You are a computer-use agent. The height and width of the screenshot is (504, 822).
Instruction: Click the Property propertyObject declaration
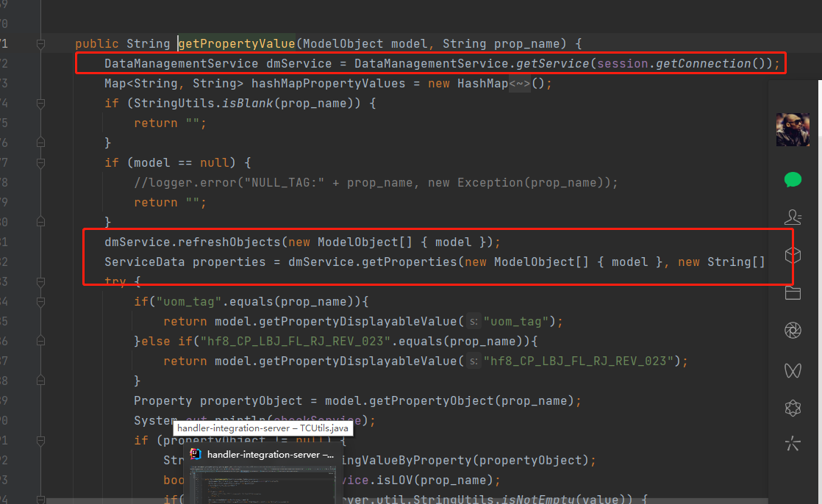point(218,401)
